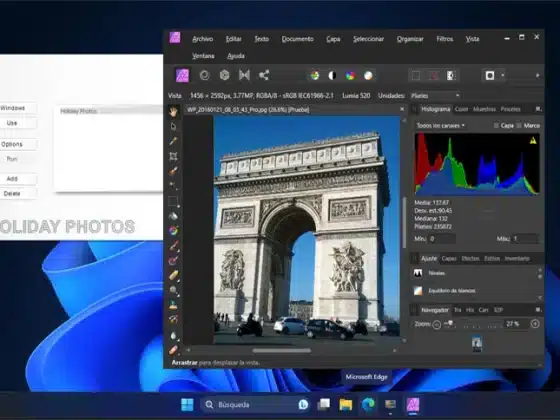
Task: Open the Filtros menu
Action: (445, 39)
